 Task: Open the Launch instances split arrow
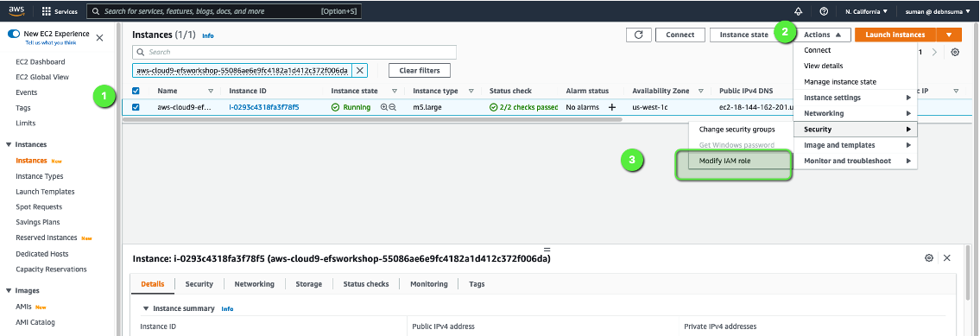[x=950, y=35]
